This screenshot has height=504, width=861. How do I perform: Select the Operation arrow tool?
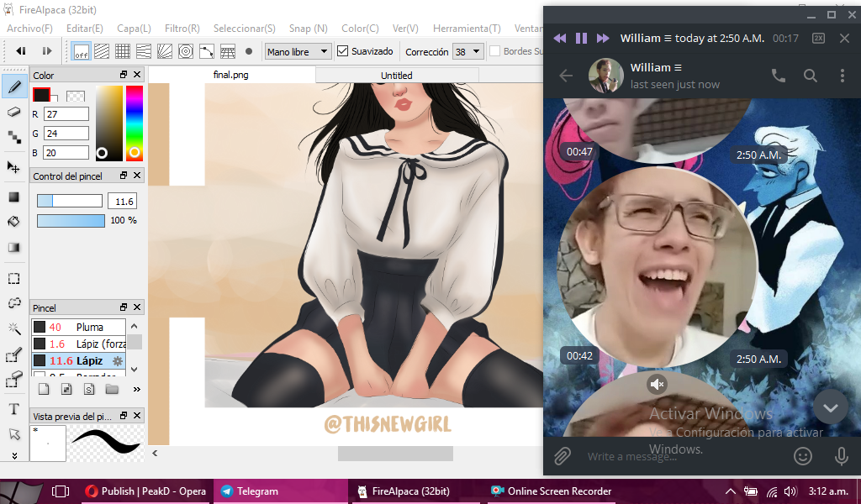click(14, 434)
